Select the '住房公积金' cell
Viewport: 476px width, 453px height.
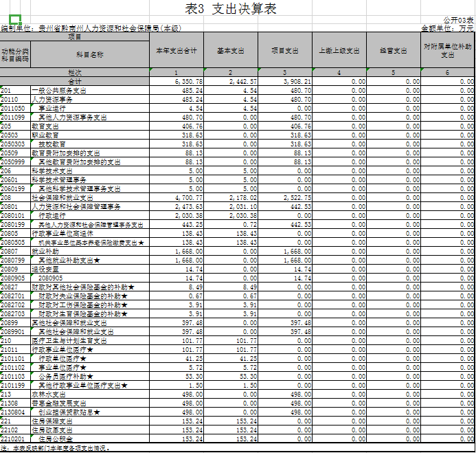tap(90, 439)
